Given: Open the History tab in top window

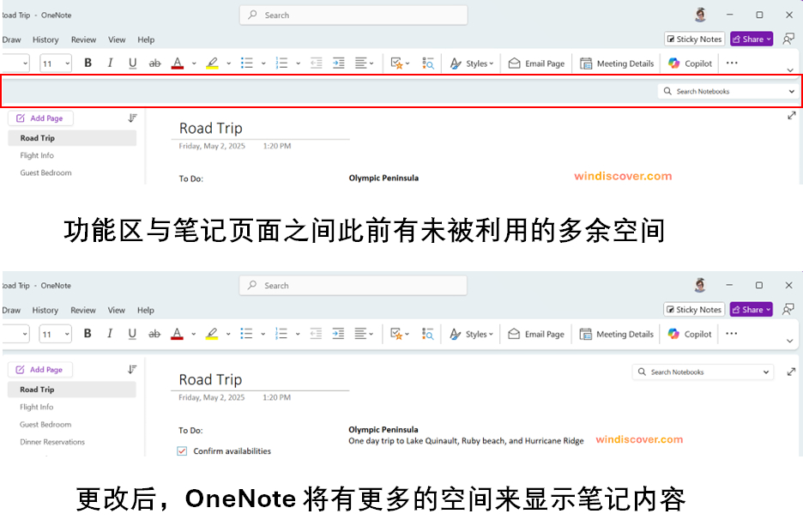Looking at the screenshot, I should (45, 39).
